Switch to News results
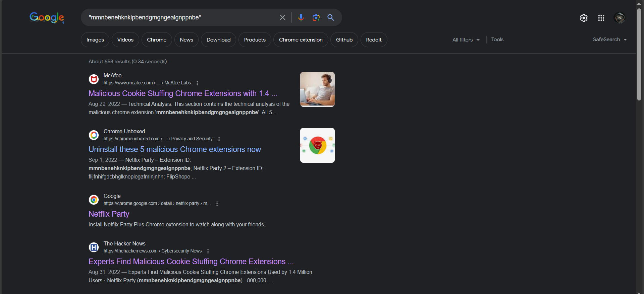Screen dimensions: 644x294 tap(186, 40)
